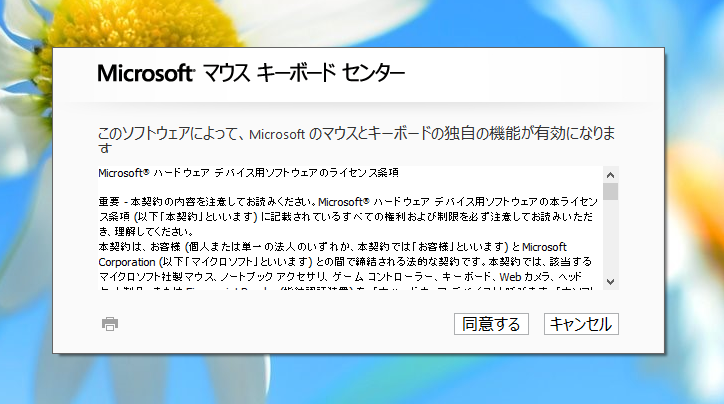Click the scrollbar up arrow in license text
This screenshot has width=724, height=404.
point(610,175)
